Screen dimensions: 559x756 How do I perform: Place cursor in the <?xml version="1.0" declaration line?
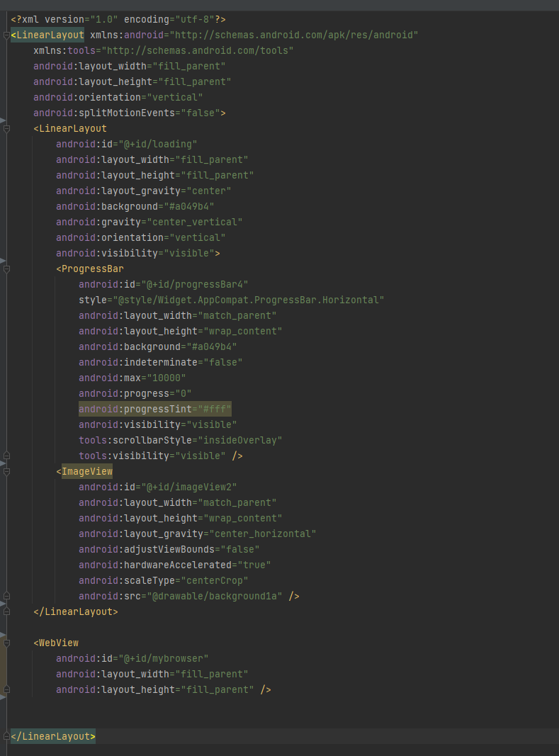(x=118, y=19)
